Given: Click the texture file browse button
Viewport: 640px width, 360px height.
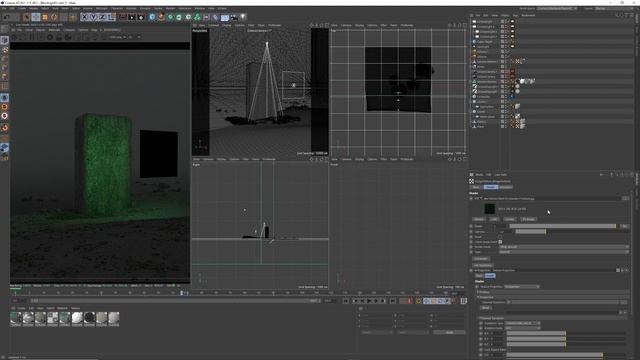Looking at the screenshot, I should 625,198.
